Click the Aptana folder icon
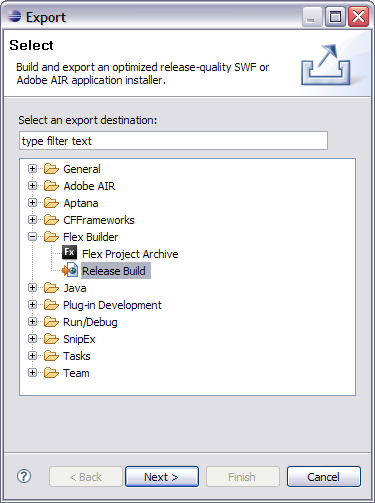The image size is (375, 503). (51, 203)
